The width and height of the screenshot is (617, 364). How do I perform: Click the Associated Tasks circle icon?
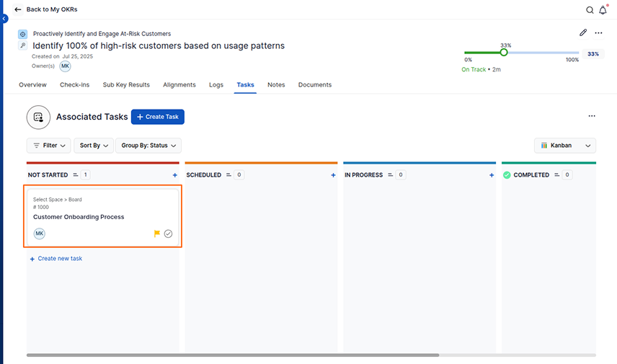coord(38,117)
